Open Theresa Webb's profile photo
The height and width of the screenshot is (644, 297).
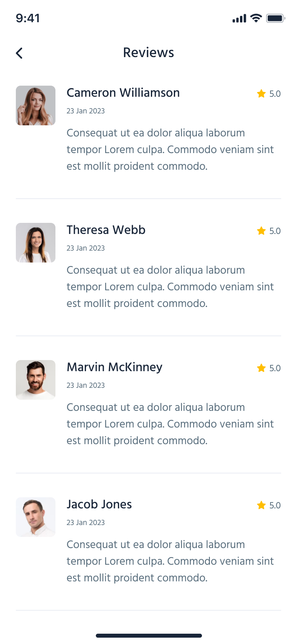[x=36, y=243]
